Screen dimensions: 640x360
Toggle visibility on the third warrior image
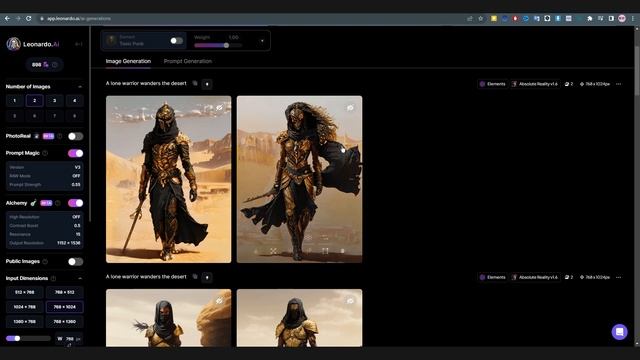pos(220,301)
